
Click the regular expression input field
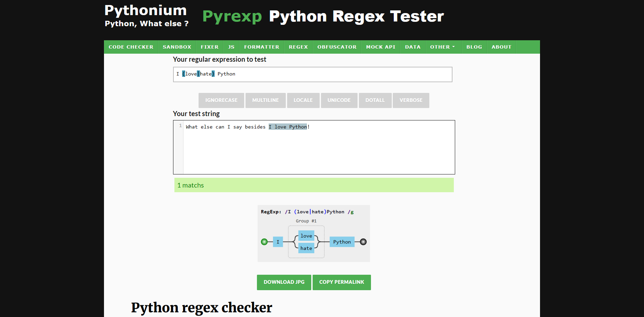coord(313,74)
